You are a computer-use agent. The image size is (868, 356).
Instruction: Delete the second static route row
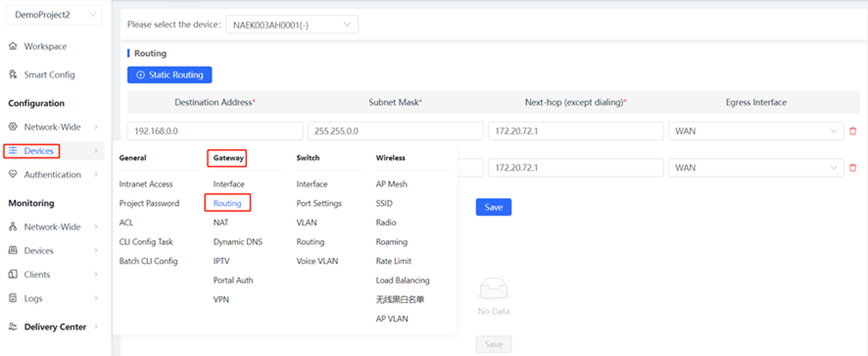click(852, 168)
